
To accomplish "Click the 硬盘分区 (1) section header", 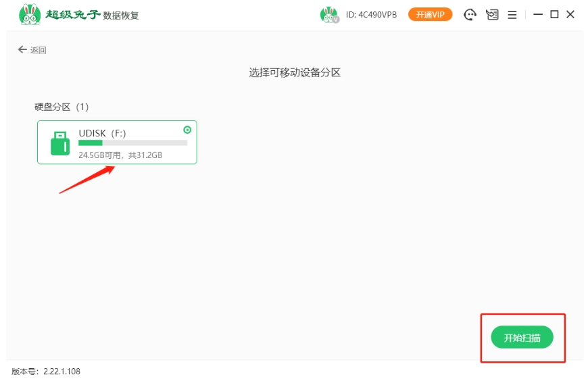I will click(62, 107).
